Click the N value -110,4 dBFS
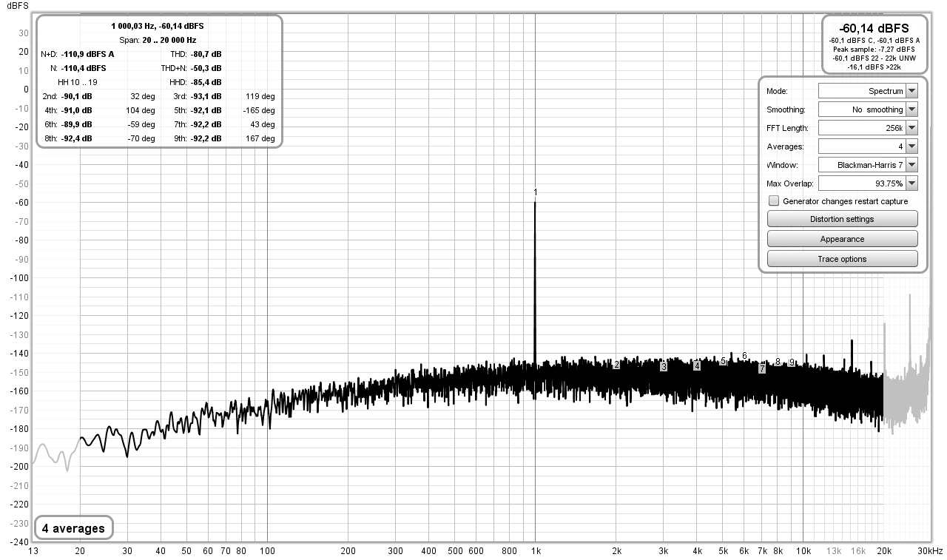 [x=84, y=68]
